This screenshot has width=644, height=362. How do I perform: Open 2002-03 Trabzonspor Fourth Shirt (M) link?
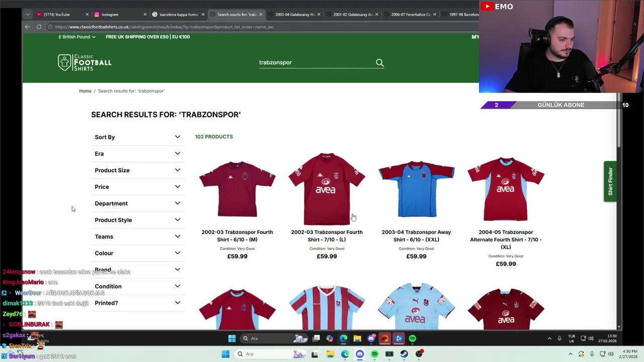(237, 236)
